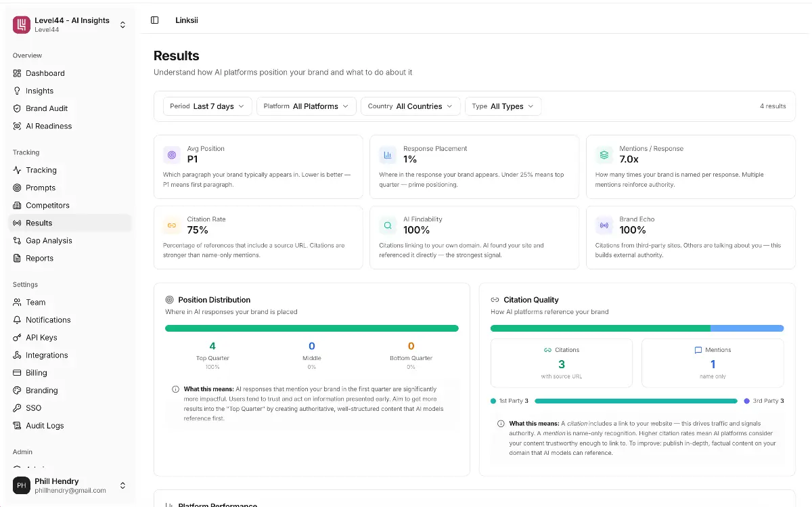Click the Linksii breadcrumb title
The width and height of the screenshot is (812, 507).
point(187,20)
